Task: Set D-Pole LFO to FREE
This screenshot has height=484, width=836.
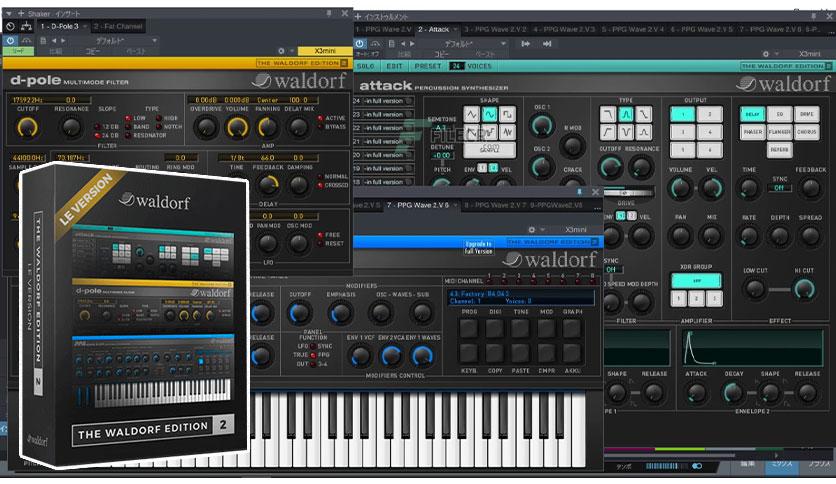Action: coord(320,235)
